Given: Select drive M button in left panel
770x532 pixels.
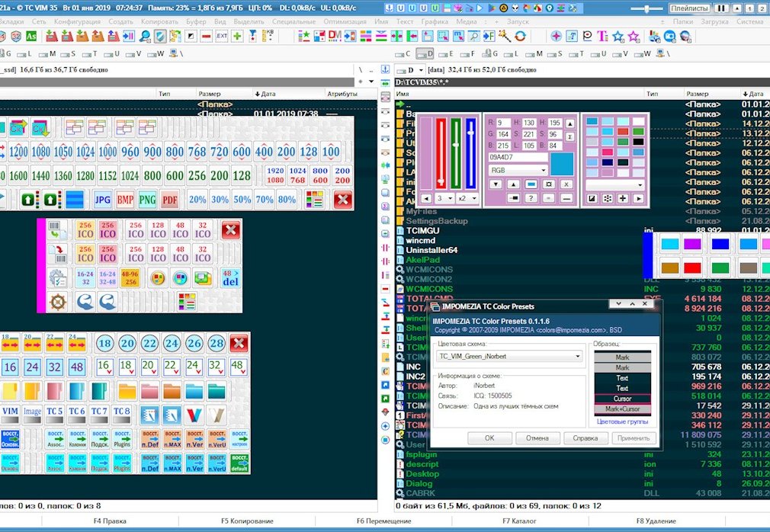Looking at the screenshot, I should coord(49,53).
